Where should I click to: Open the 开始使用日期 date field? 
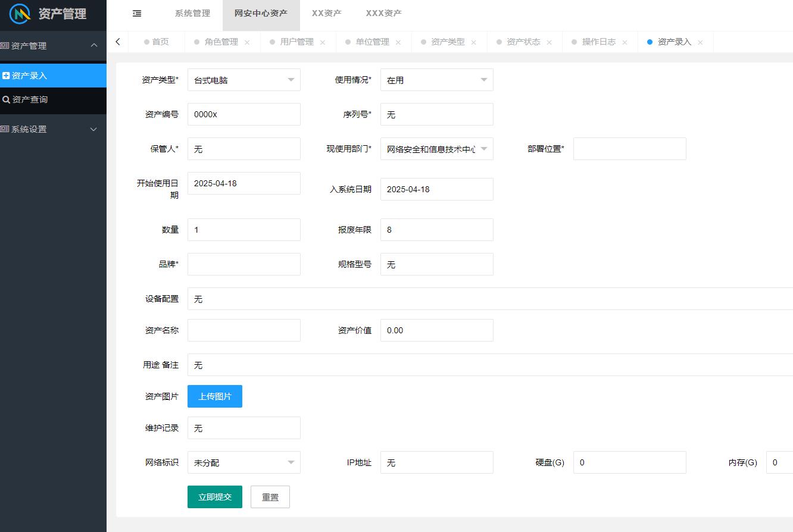coord(244,183)
